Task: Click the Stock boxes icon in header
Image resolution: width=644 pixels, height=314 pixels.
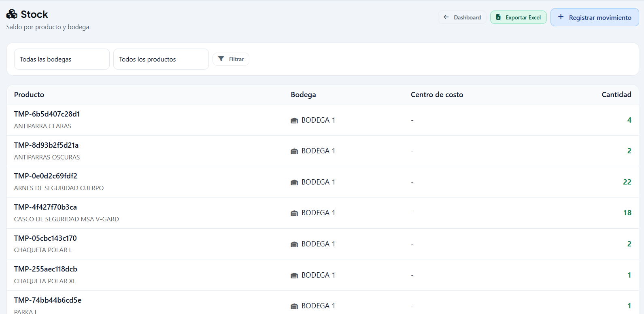Action: tap(12, 14)
